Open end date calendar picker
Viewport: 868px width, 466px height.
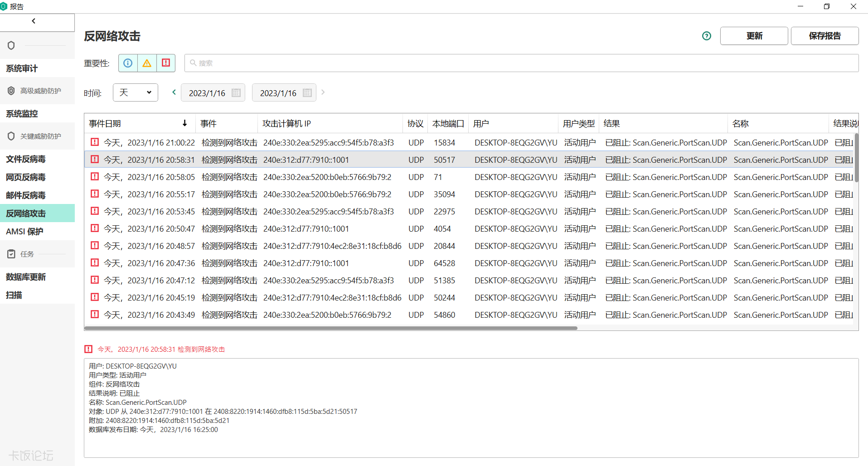point(307,92)
